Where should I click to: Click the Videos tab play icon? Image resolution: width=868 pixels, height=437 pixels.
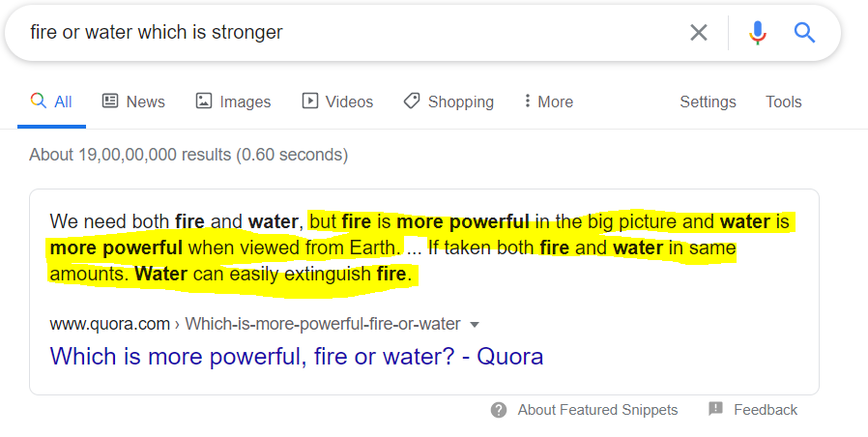click(x=310, y=101)
